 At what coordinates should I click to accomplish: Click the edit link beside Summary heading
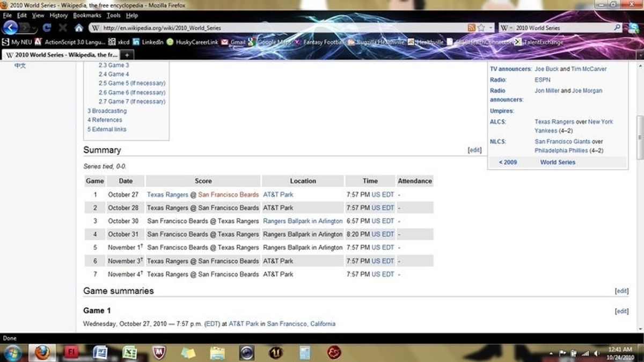(x=474, y=150)
